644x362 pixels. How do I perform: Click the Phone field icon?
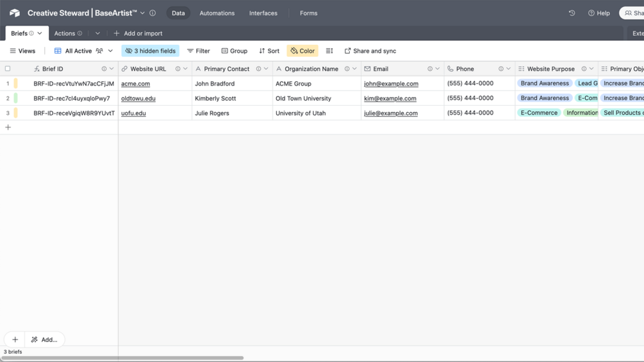[450, 69]
